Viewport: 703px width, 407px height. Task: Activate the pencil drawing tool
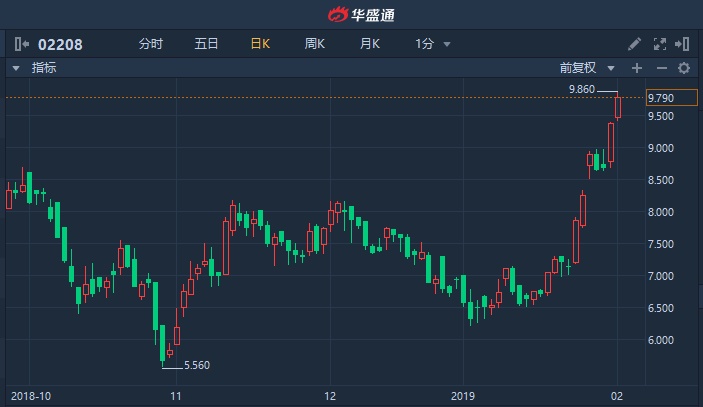[x=634, y=44]
